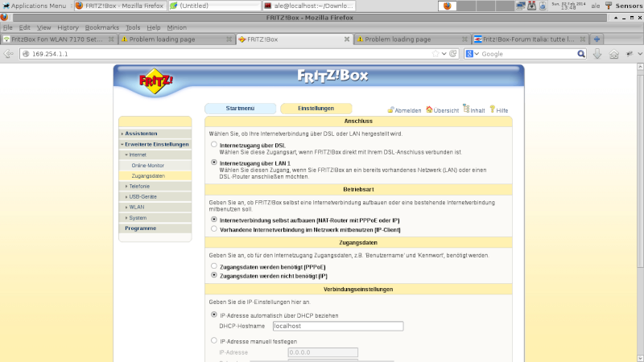The image size is (644, 362).
Task: Go to the Firefox home icon
Action: point(613,54)
